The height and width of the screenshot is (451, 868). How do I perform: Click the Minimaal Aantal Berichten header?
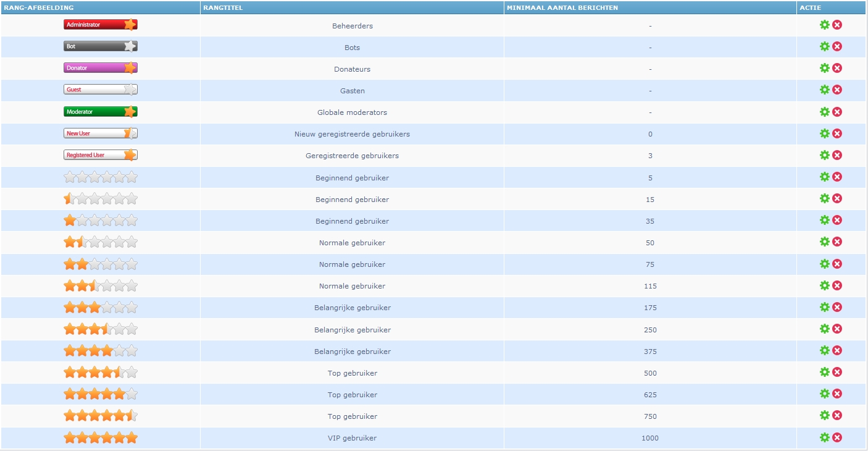(562, 7)
